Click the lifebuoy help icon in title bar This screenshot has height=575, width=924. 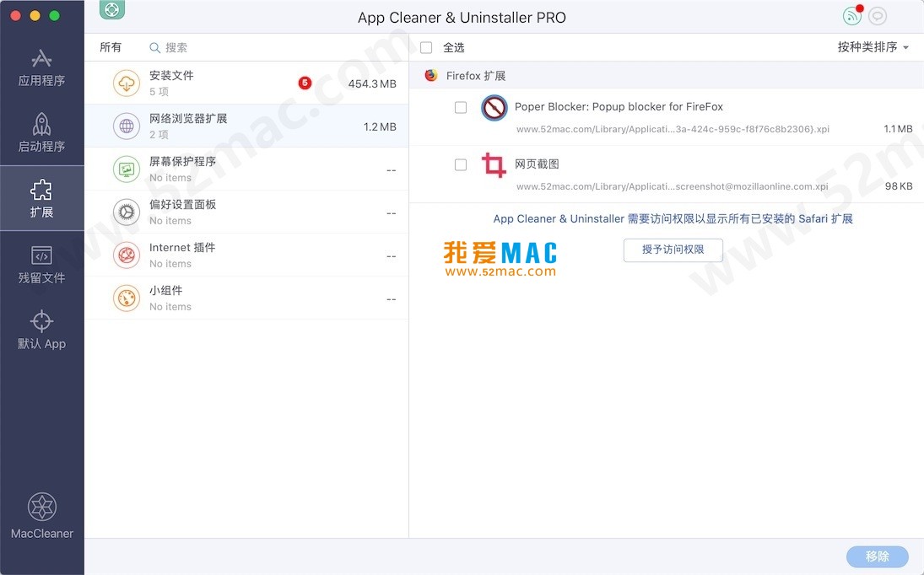pyautogui.click(x=112, y=9)
